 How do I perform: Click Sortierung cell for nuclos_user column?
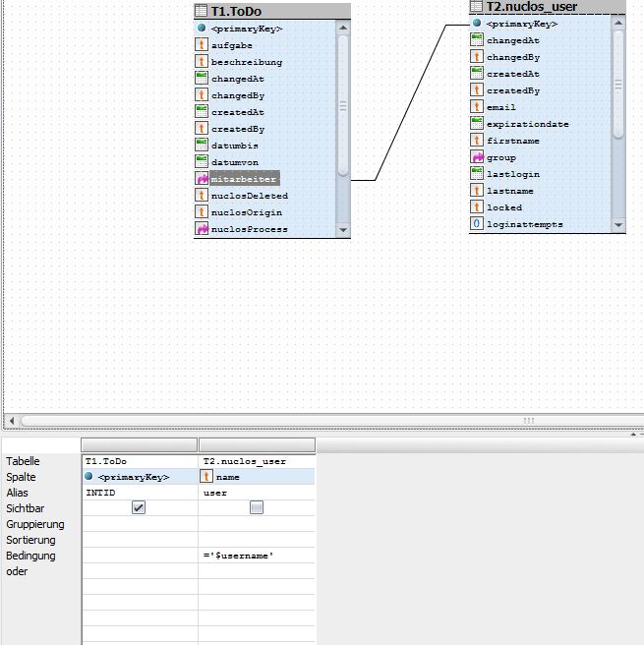[257, 540]
